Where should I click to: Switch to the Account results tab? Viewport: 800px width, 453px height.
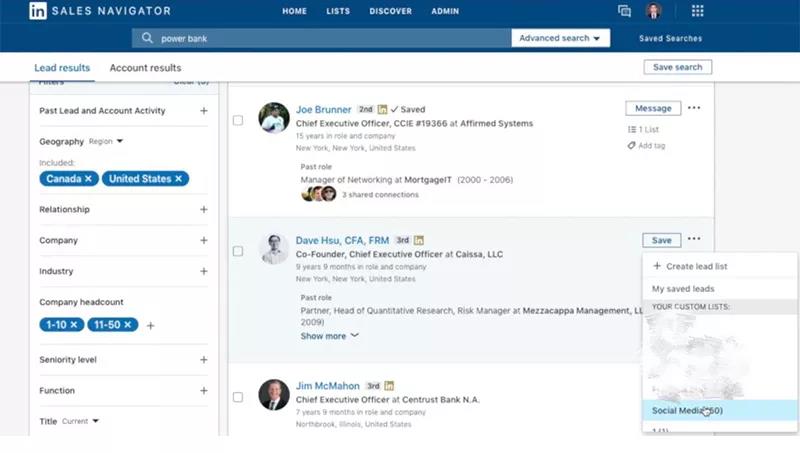tap(145, 68)
